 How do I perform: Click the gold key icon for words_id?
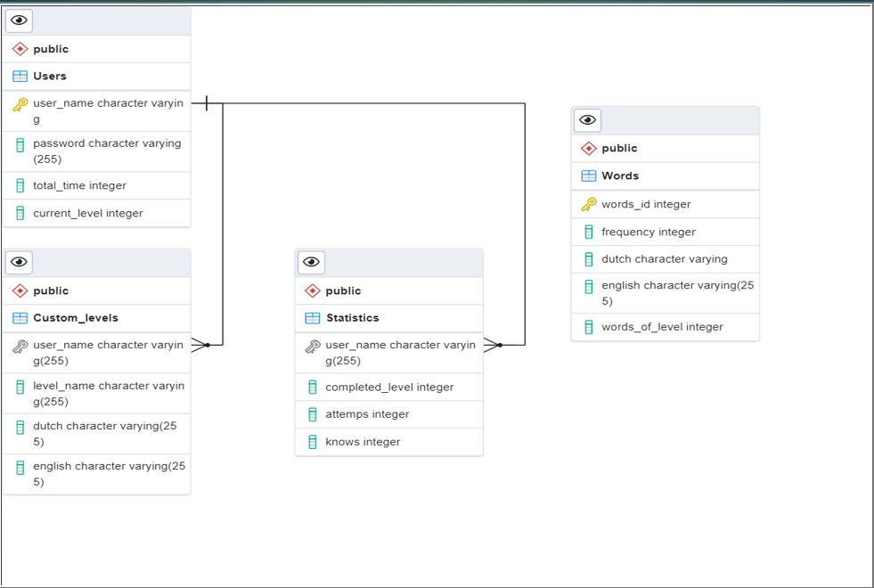coord(589,205)
